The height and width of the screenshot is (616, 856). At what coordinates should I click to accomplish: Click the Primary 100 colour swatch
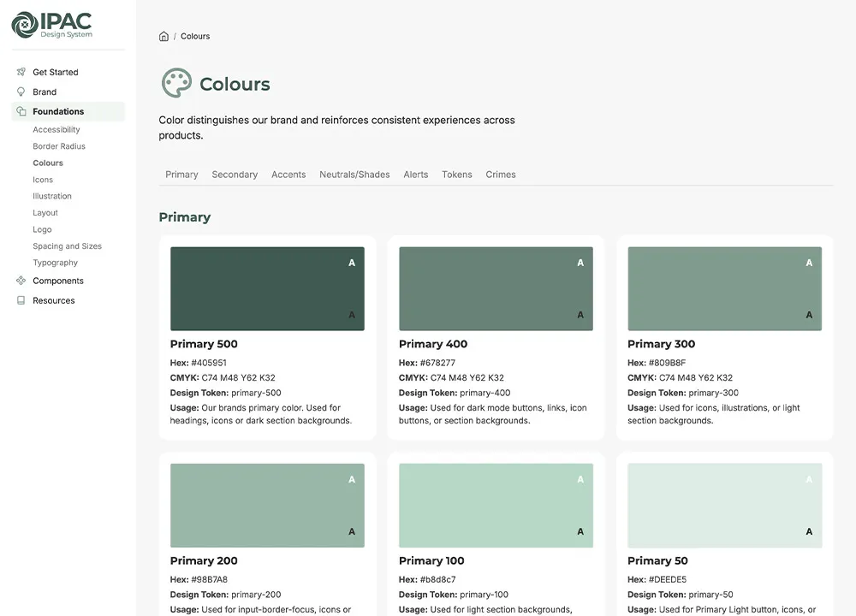496,506
